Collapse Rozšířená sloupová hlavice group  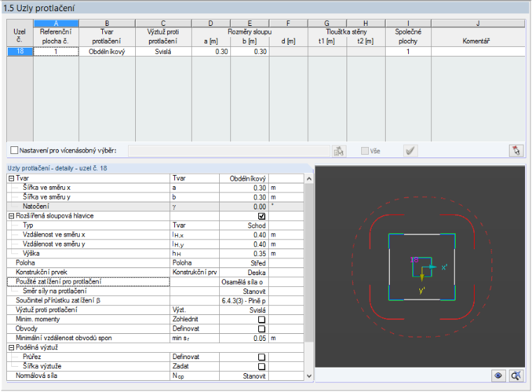point(11,216)
